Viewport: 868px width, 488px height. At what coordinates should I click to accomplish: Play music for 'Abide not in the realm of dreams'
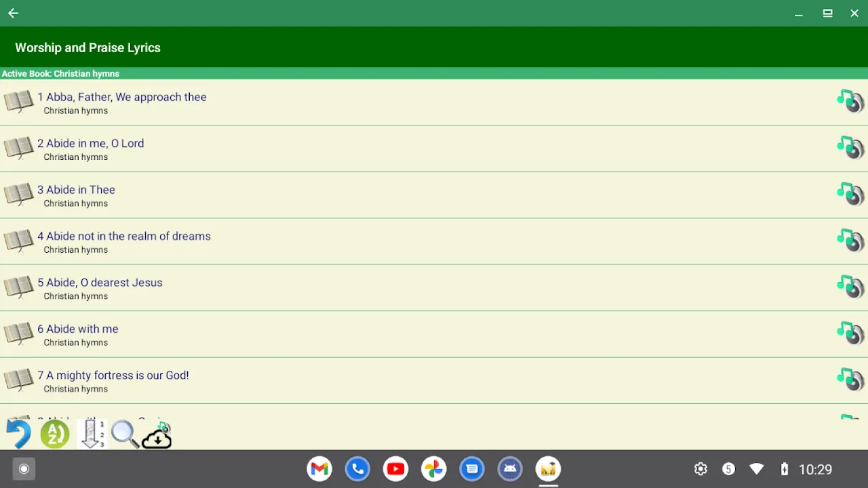coord(850,240)
